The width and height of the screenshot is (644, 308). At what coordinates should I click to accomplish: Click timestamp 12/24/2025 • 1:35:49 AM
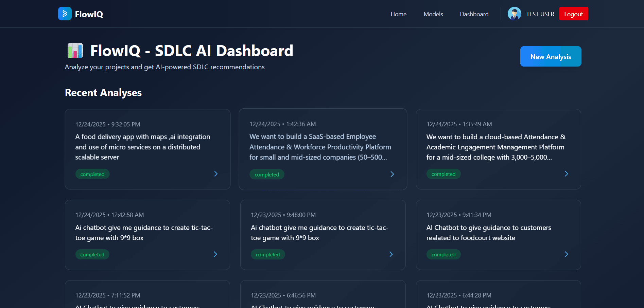[x=459, y=124]
